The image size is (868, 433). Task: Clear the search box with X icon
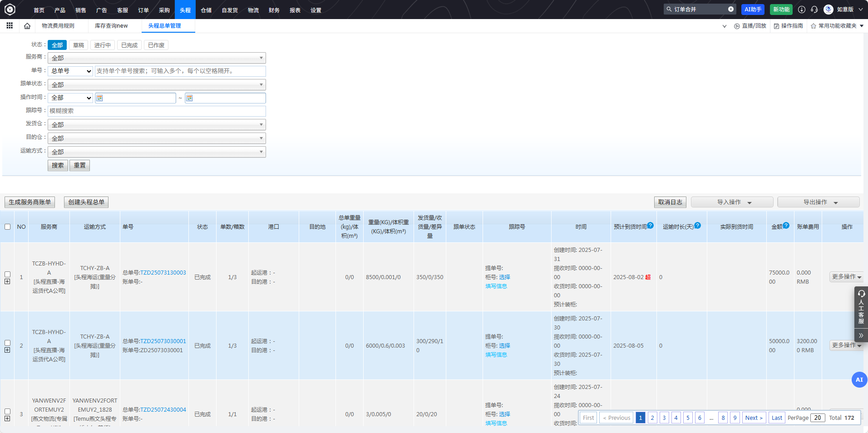[731, 9]
